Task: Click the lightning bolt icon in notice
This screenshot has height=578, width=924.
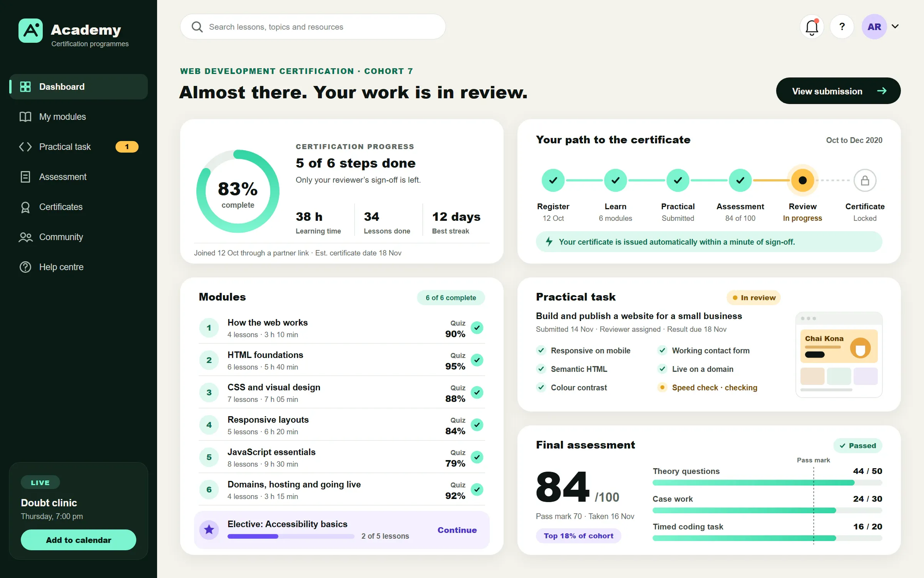Action: (549, 242)
